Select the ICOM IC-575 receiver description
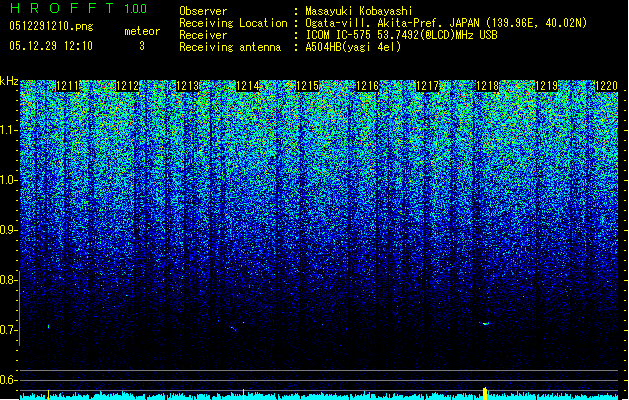Image resolution: width=629 pixels, height=400 pixels. point(401,35)
